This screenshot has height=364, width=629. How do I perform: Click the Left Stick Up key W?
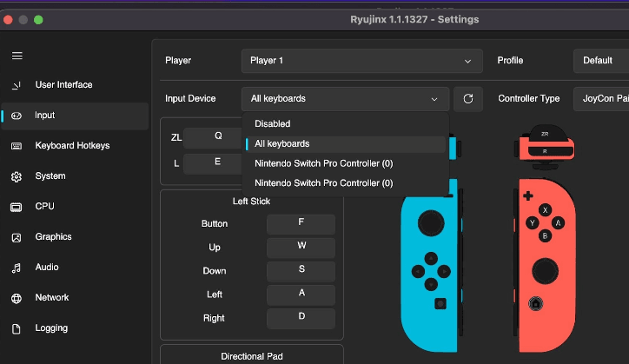click(x=301, y=247)
